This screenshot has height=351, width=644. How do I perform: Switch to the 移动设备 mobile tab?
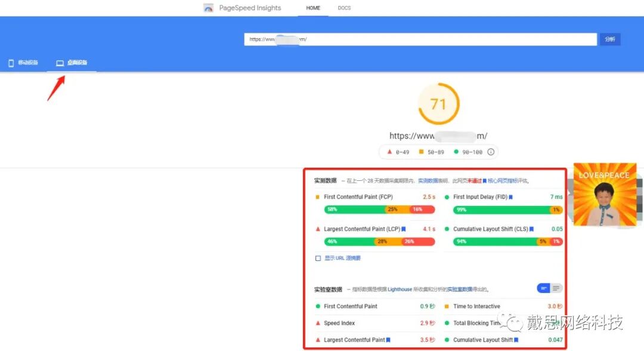(23, 63)
